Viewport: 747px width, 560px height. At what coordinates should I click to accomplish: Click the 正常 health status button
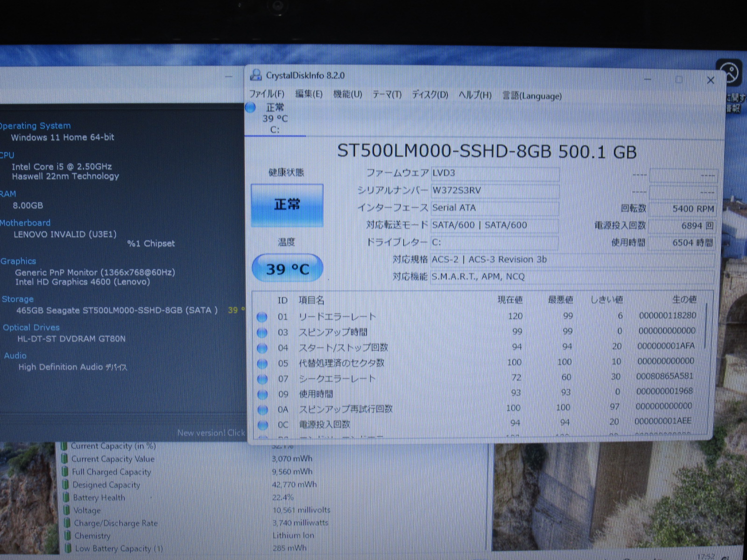(x=287, y=205)
